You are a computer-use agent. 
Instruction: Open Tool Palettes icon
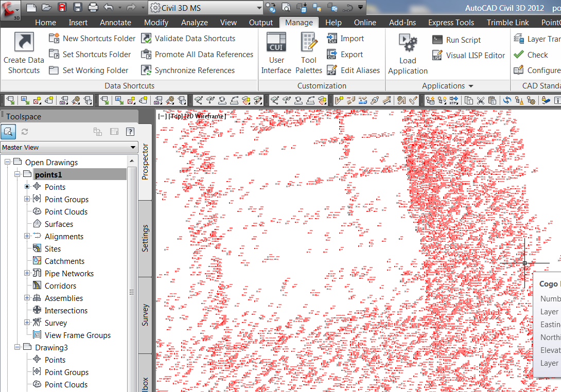[x=309, y=42]
